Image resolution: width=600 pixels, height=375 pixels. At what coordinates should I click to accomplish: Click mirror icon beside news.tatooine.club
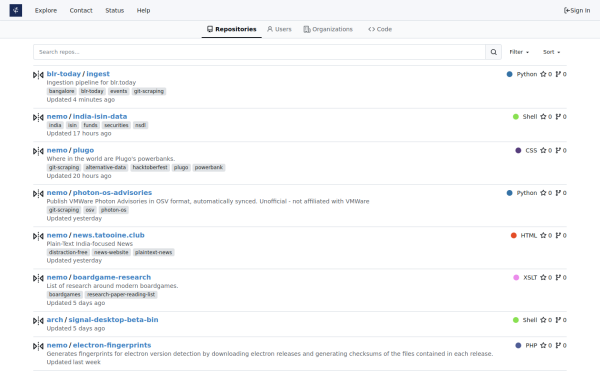(x=38, y=236)
